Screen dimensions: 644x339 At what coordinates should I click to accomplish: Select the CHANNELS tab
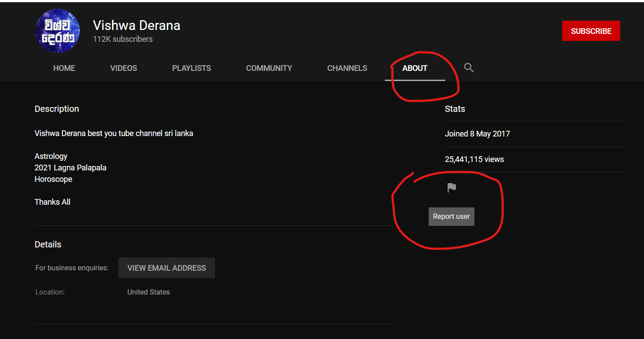coord(347,68)
